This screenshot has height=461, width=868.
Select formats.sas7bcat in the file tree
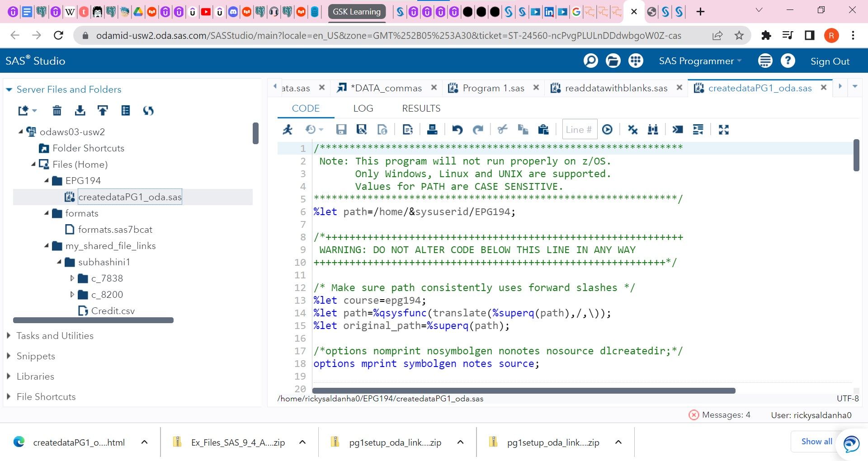[115, 230]
